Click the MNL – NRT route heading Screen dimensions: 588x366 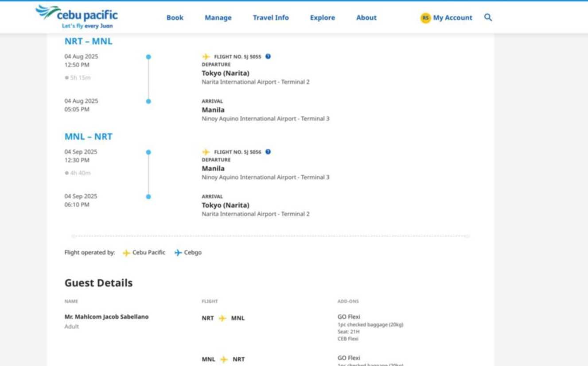(88, 137)
